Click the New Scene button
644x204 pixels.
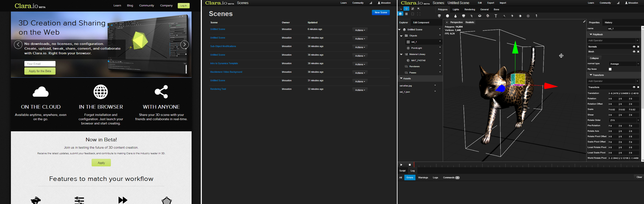coord(381,13)
